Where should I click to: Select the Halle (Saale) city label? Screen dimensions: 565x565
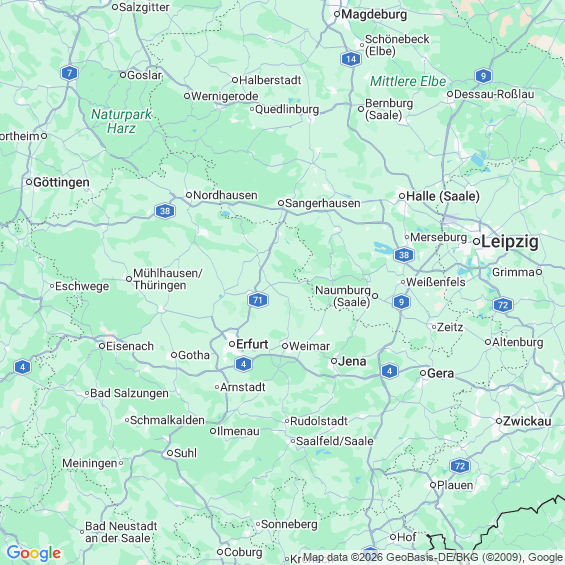(443, 196)
